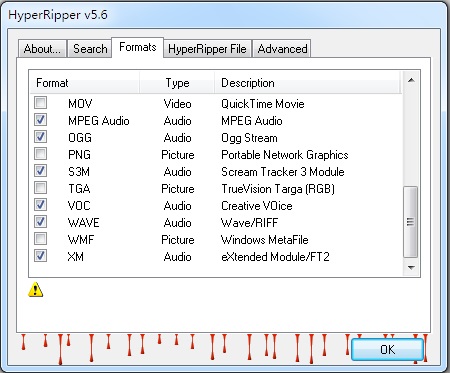Click the vertical scrollbar thumb
450x373 pixels.
411,222
